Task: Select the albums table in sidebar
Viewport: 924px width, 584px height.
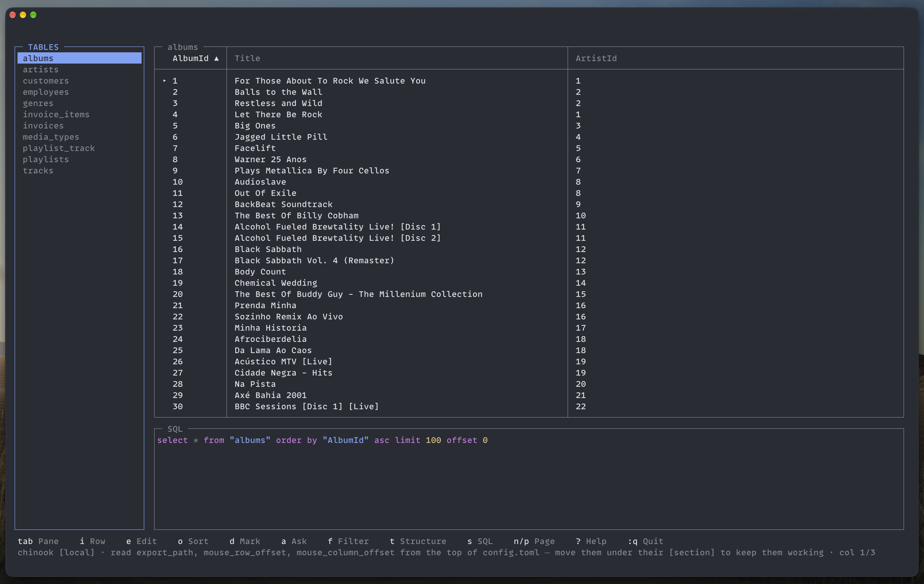Action: click(79, 58)
